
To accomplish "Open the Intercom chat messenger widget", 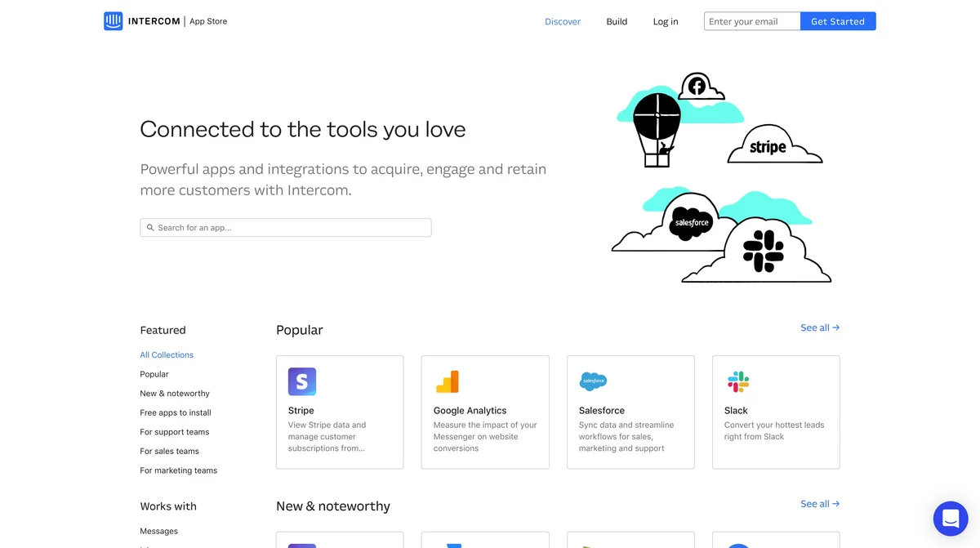I will click(950, 518).
